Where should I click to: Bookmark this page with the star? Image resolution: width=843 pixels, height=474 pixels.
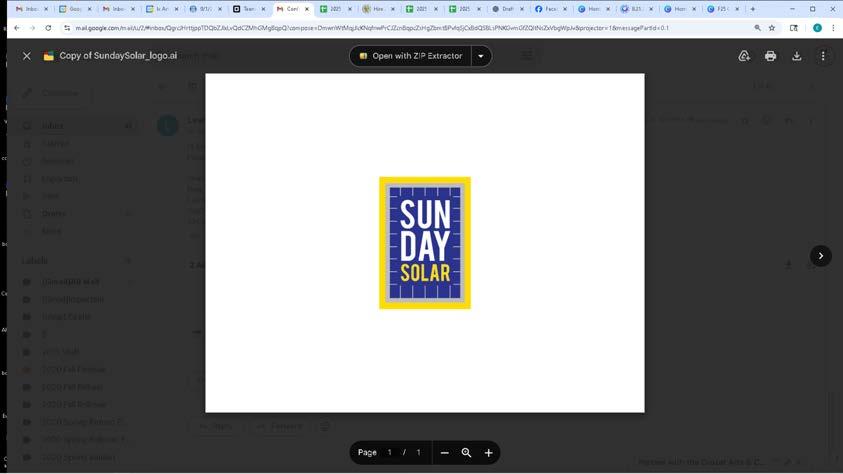coord(772,28)
